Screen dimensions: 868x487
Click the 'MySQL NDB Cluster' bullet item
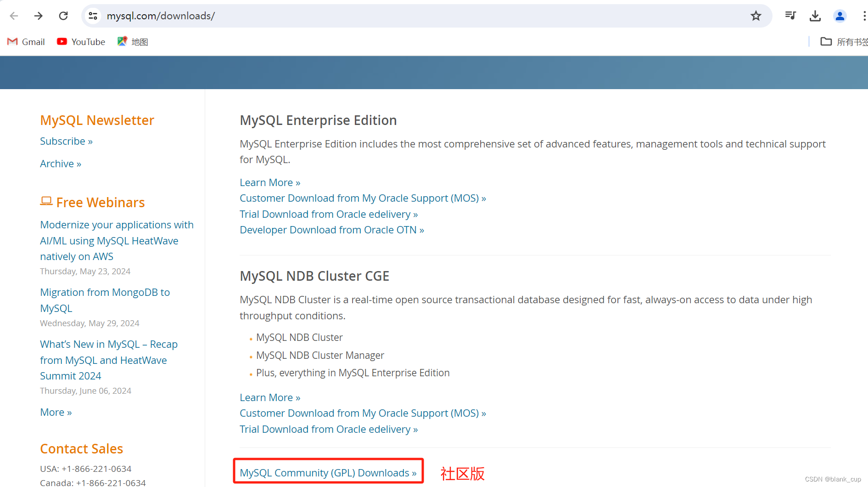click(299, 337)
